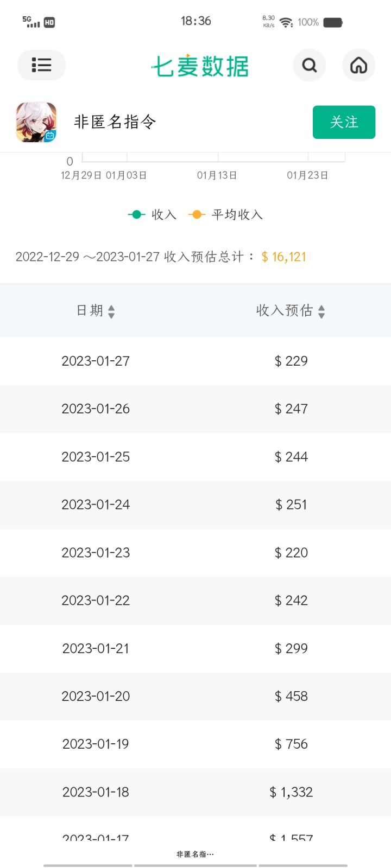Tap the $ 16,121 total estimate

click(283, 257)
